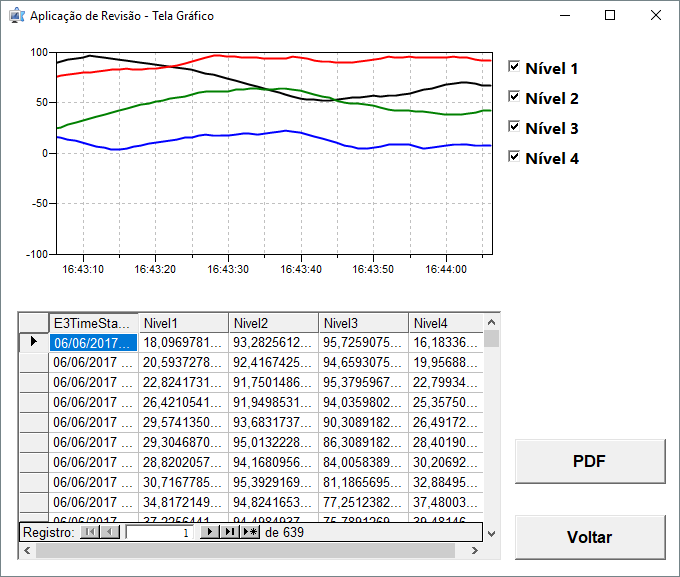Screen dimensions: 680x577
Task: Click the record number input field
Action: tap(160, 533)
